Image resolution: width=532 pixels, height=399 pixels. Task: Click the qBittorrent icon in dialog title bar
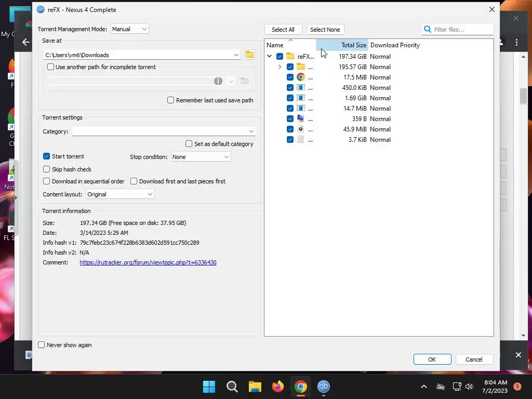(41, 9)
